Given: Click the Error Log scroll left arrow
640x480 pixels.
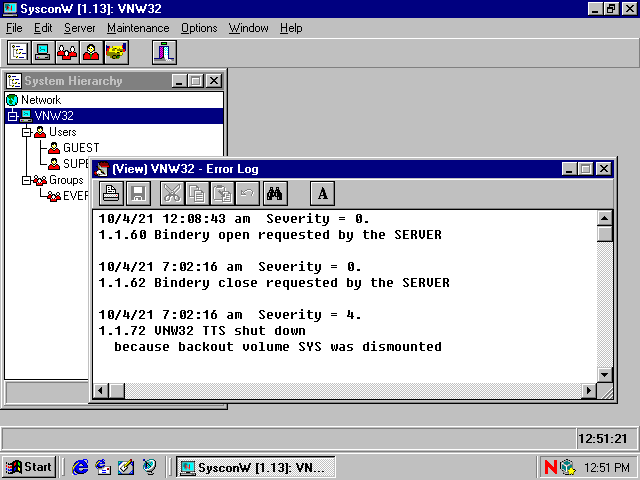Looking at the screenshot, I should click(100, 391).
